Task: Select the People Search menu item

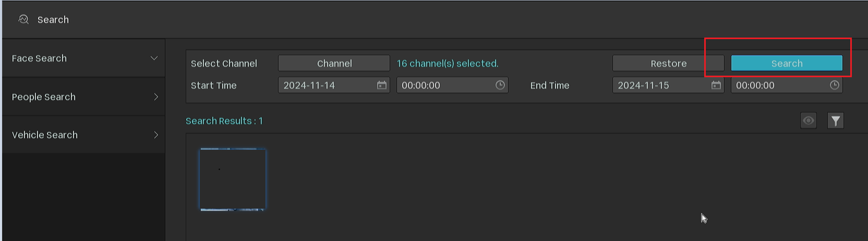Action: point(44,97)
